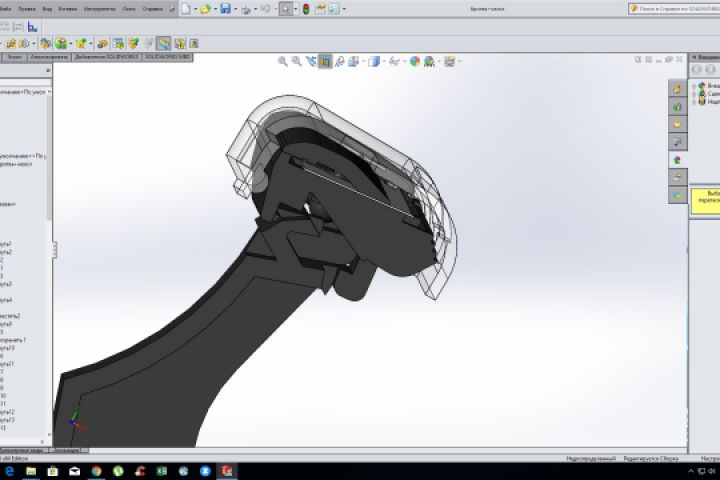The width and height of the screenshot is (720, 480).
Task: Click SolidWorks icon on the taskbar
Action: pyautogui.click(x=227, y=471)
